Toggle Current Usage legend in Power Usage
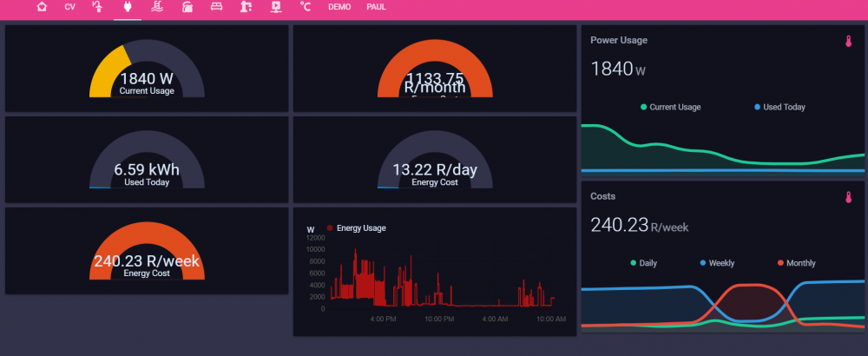Image resolution: width=868 pixels, height=356 pixels. 670,107
